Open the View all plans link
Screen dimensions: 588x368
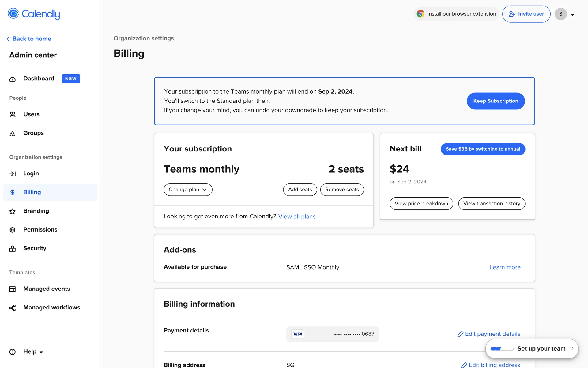click(297, 217)
